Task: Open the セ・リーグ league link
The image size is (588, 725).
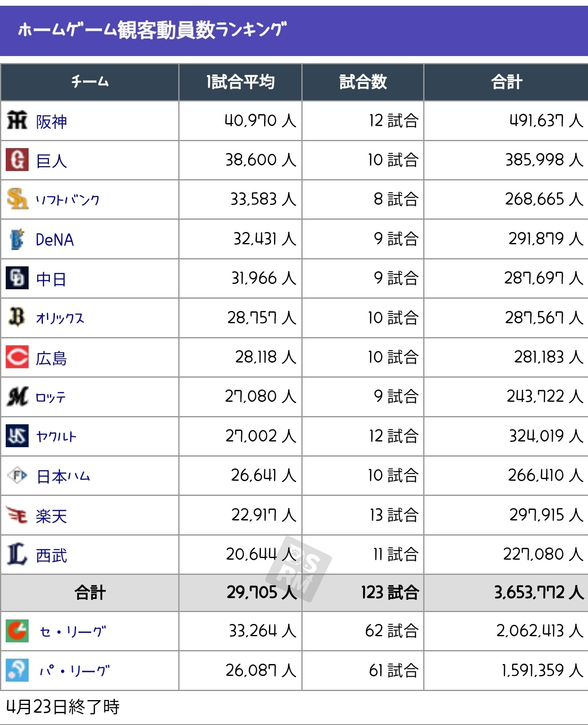Action: pyautogui.click(x=73, y=631)
